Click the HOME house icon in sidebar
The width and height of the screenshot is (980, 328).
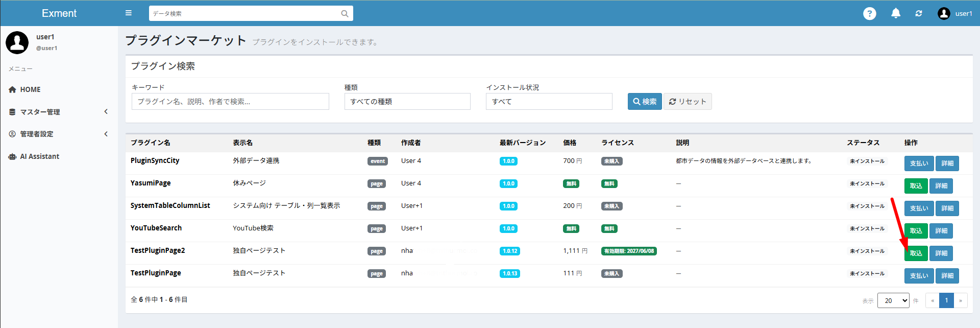(x=12, y=89)
